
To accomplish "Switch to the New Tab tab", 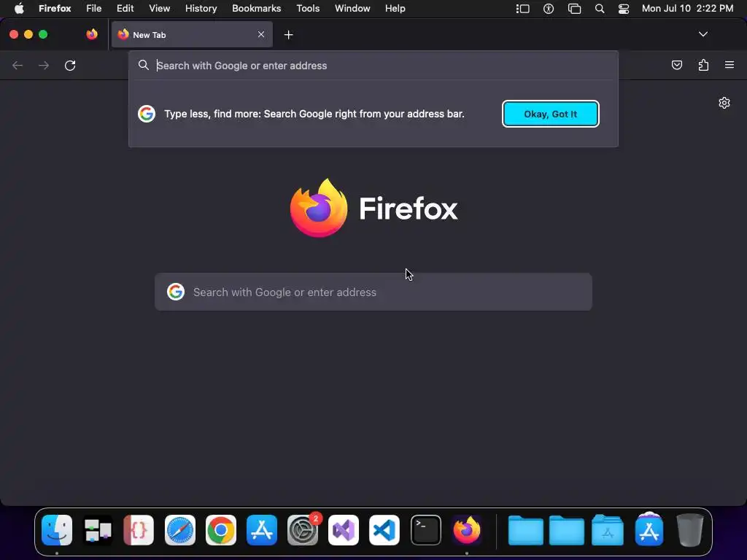I will point(192,34).
